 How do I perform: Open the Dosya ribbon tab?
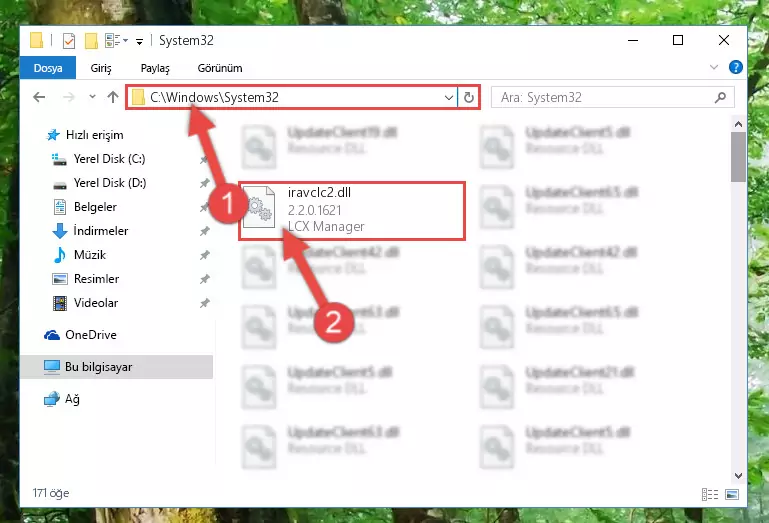tap(48, 68)
